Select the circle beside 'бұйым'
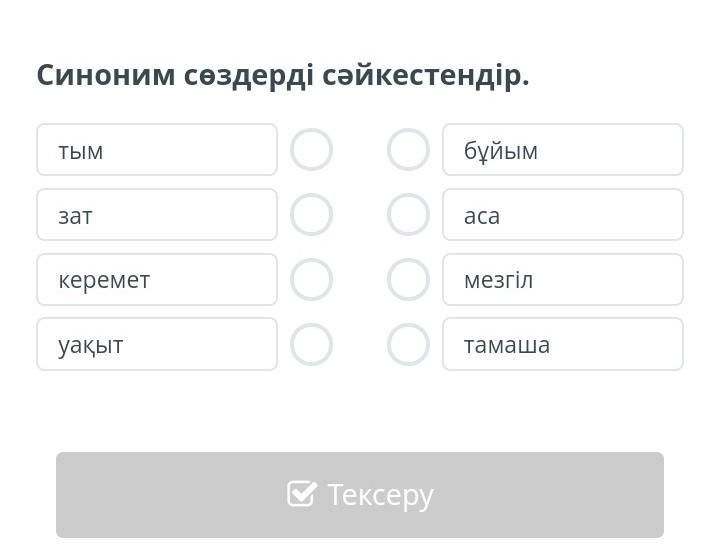Viewport: 720px width, 559px height. [x=408, y=150]
